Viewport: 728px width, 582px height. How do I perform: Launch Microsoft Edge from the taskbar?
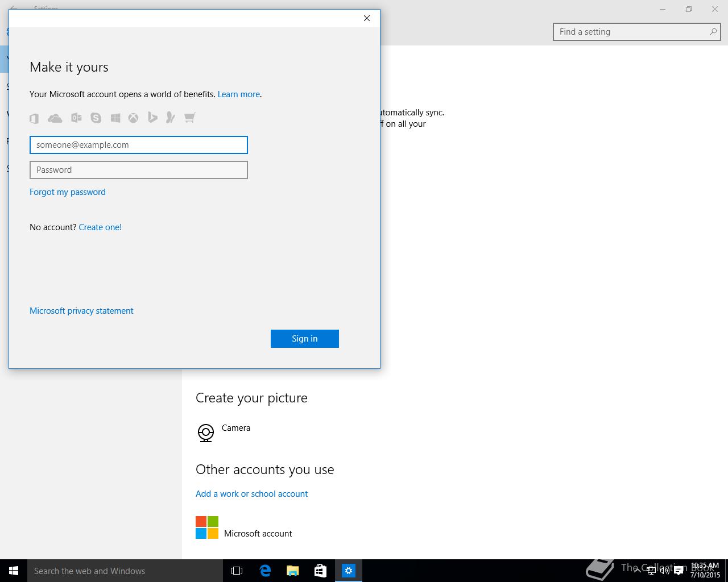(265, 571)
